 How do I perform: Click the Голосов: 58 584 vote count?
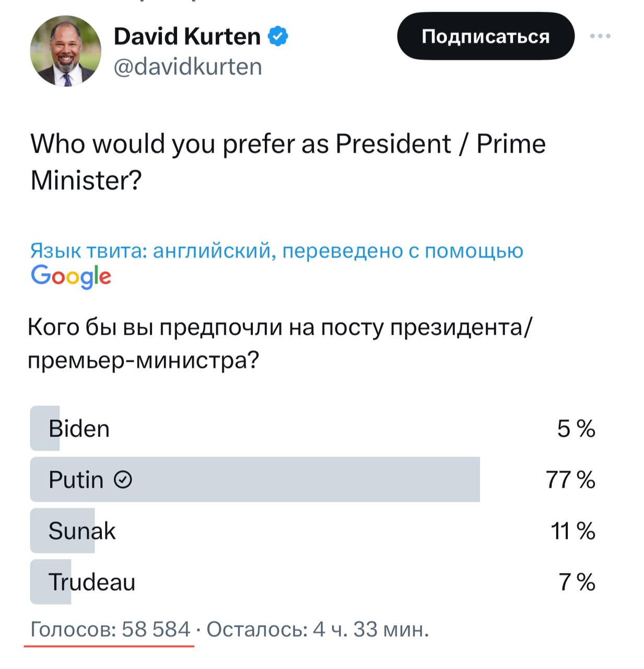[x=110, y=629]
